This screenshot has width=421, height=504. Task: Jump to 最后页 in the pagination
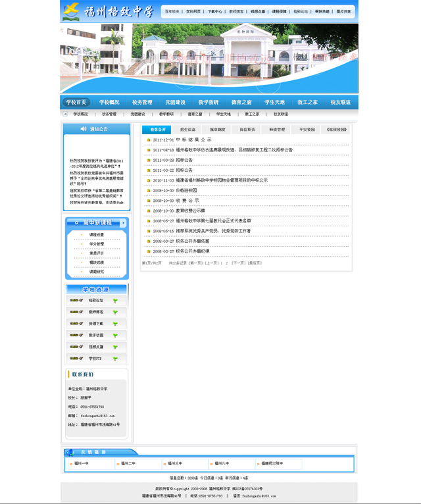(x=255, y=263)
